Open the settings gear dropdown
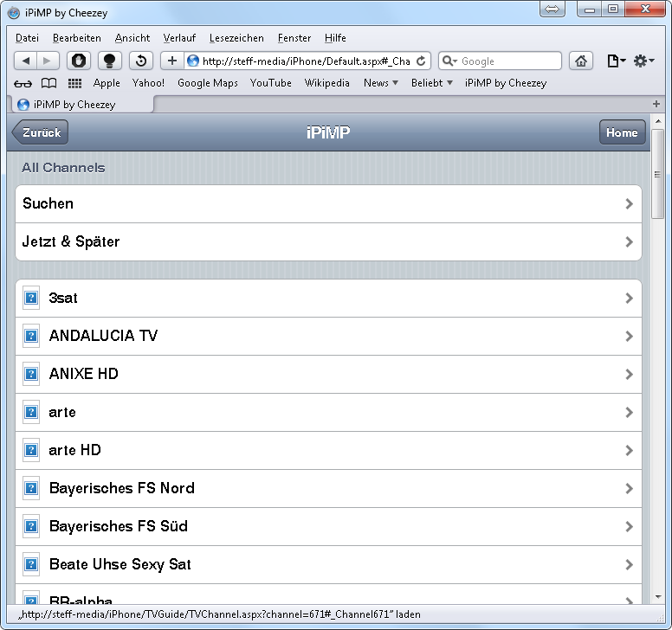This screenshot has height=630, width=672. 643,61
